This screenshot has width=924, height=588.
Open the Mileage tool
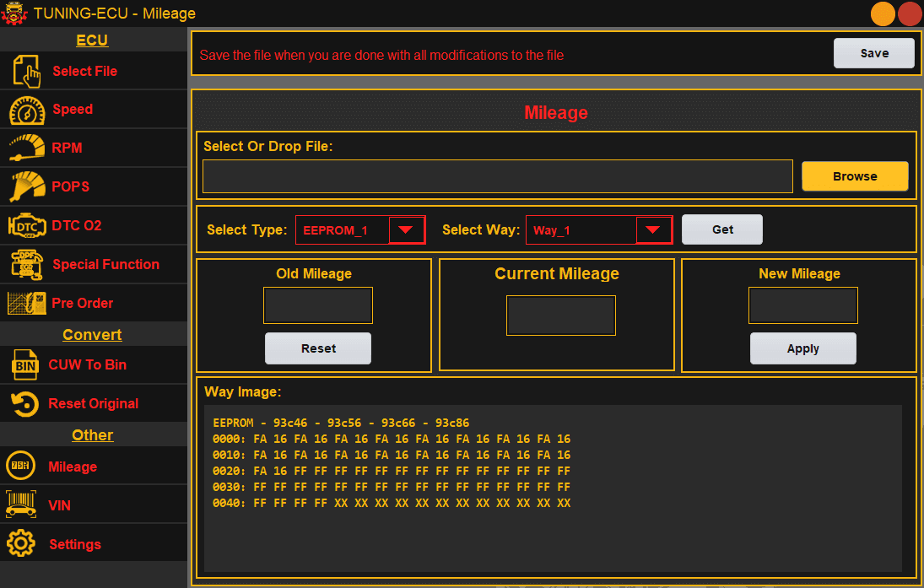pyautogui.click(x=22, y=466)
